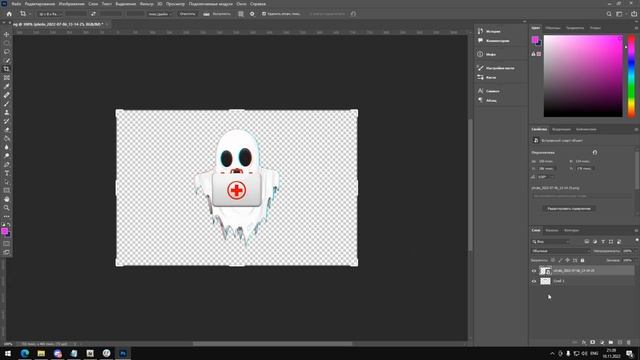Viewport: 640px width, 360px height.
Task: Click the fx layer style icon
Action: pyautogui.click(x=584, y=342)
